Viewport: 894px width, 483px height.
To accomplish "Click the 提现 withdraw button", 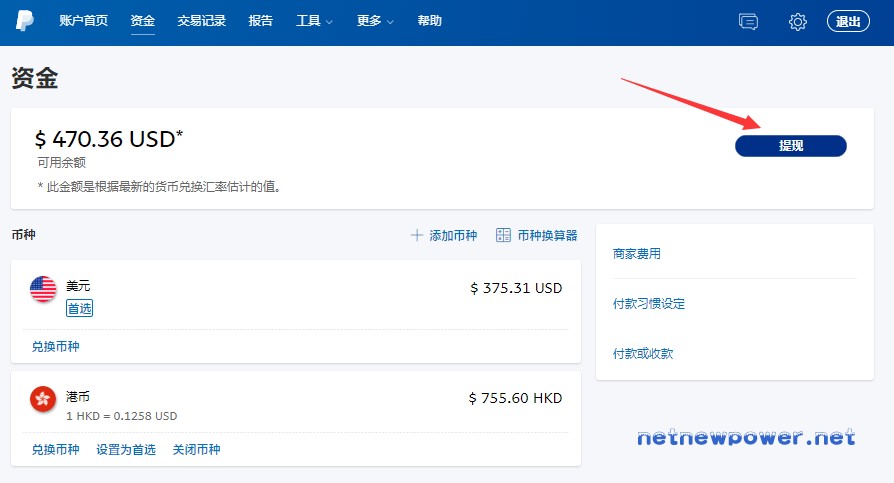I will tap(791, 146).
